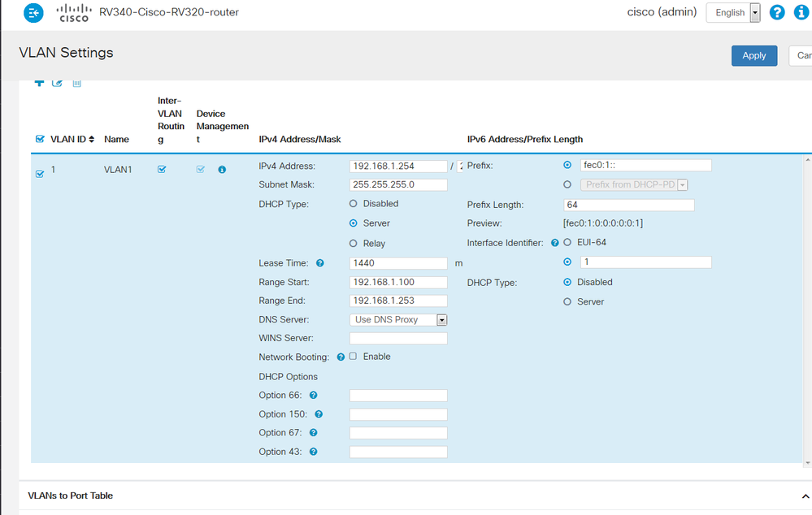Open the help question mark icon in header
Viewport: 812px width, 515px height.
click(x=777, y=13)
